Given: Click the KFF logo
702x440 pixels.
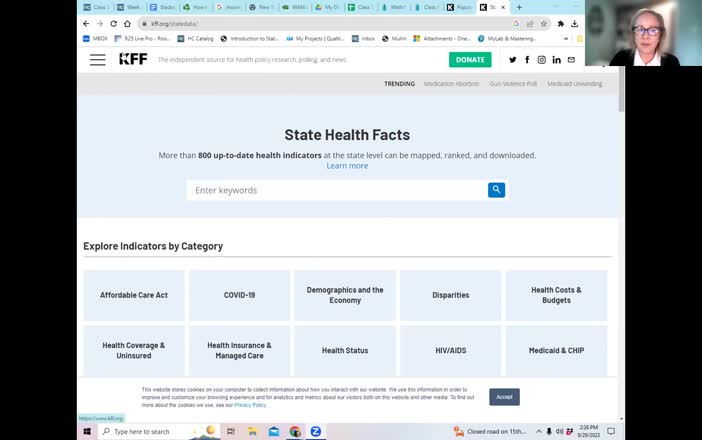Looking at the screenshot, I should click(133, 59).
